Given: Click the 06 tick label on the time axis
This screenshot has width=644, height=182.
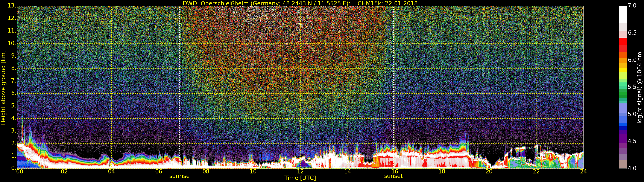Looking at the screenshot, I should pos(158,172).
